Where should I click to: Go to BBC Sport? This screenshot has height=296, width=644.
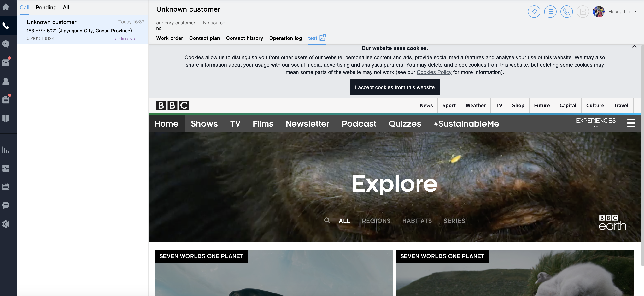click(449, 105)
